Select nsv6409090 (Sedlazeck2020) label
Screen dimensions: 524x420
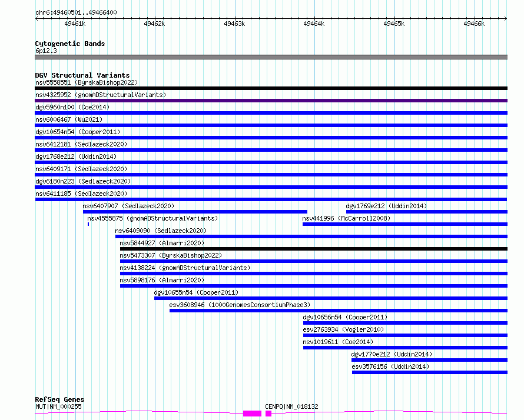click(x=161, y=231)
